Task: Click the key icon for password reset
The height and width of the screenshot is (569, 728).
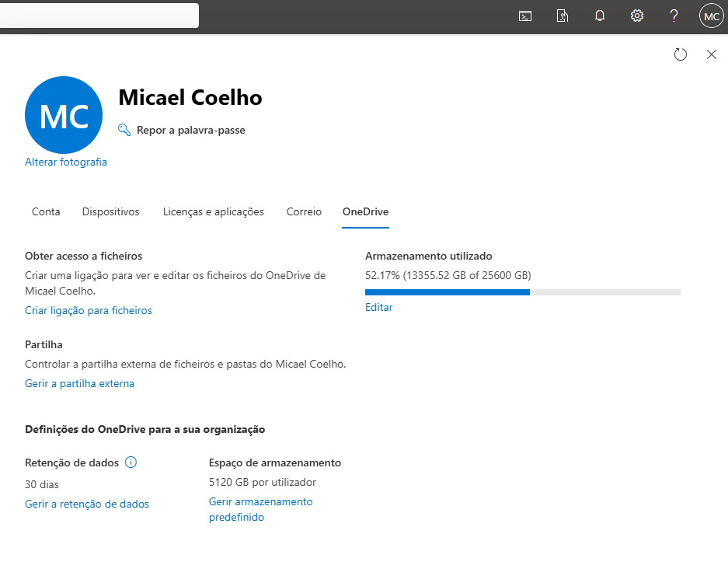Action: coord(124,130)
